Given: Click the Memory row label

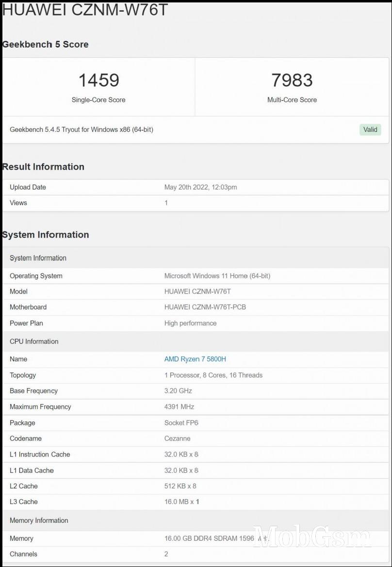Looking at the screenshot, I should click(21, 538).
